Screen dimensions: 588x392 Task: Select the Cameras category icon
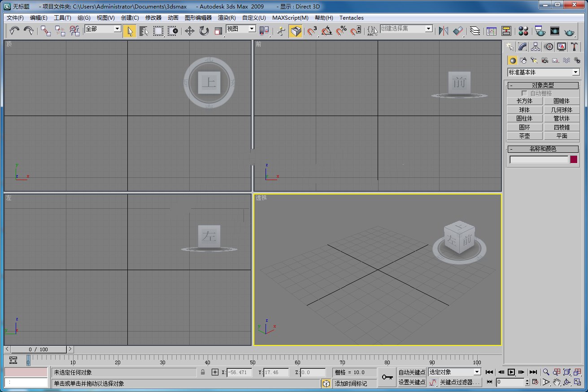tap(544, 60)
